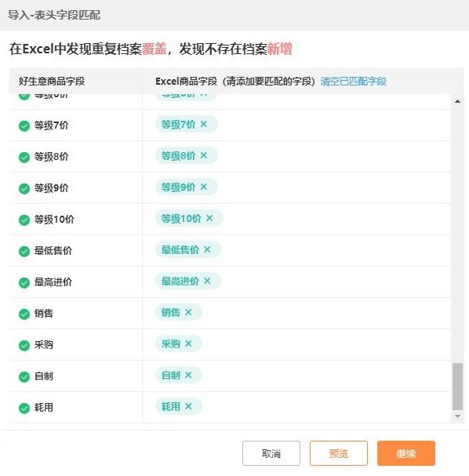Click the 取消 button
The height and width of the screenshot is (476, 469).
coord(271,453)
